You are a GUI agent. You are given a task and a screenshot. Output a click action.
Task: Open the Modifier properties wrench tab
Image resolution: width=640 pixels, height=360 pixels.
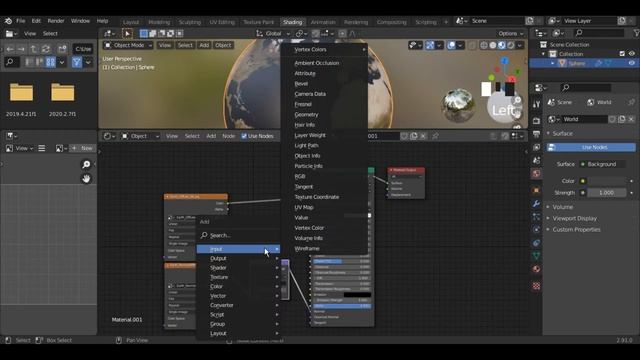click(536, 203)
